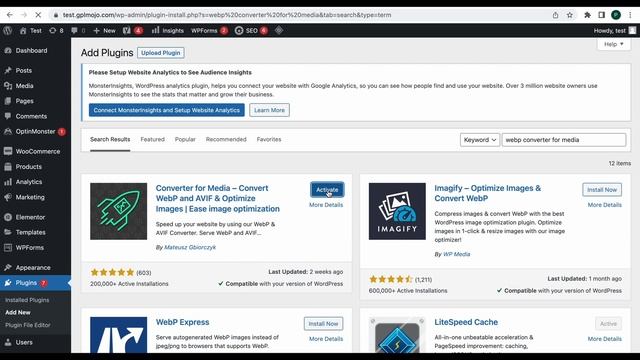Screen dimensions: 640x360
Task: Click the Imagify plugin thumbnail
Action: (397, 211)
